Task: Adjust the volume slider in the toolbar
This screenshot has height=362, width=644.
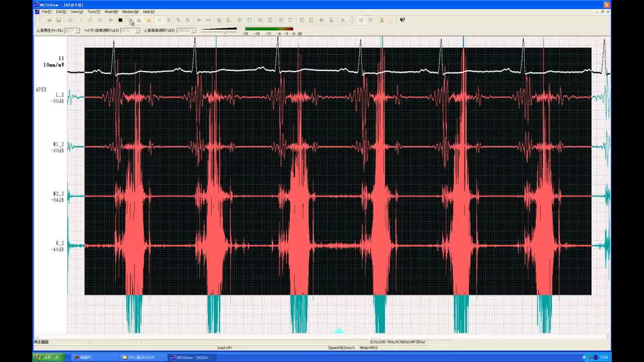Action: [224, 31]
